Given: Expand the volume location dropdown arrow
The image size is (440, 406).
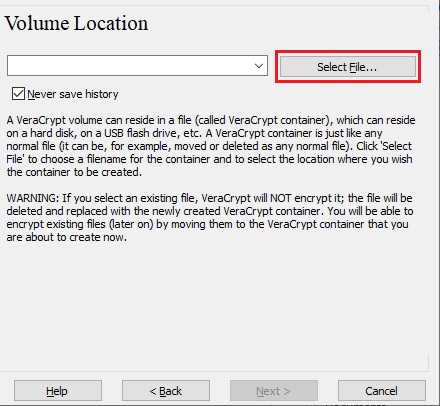Looking at the screenshot, I should pyautogui.click(x=259, y=66).
